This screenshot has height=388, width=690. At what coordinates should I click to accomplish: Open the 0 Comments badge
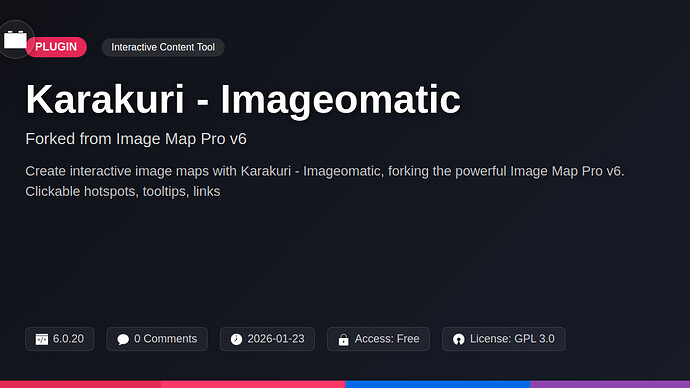[157, 339]
